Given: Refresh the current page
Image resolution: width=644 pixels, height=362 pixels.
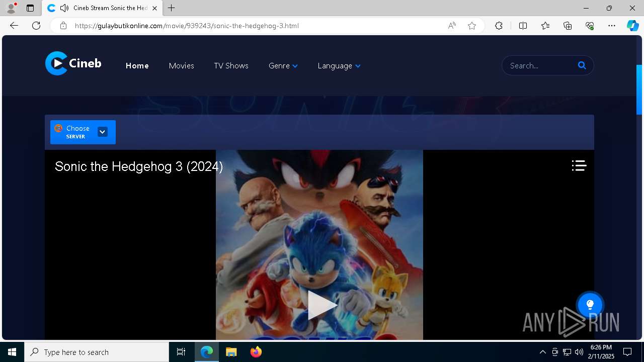Looking at the screenshot, I should pos(36,26).
